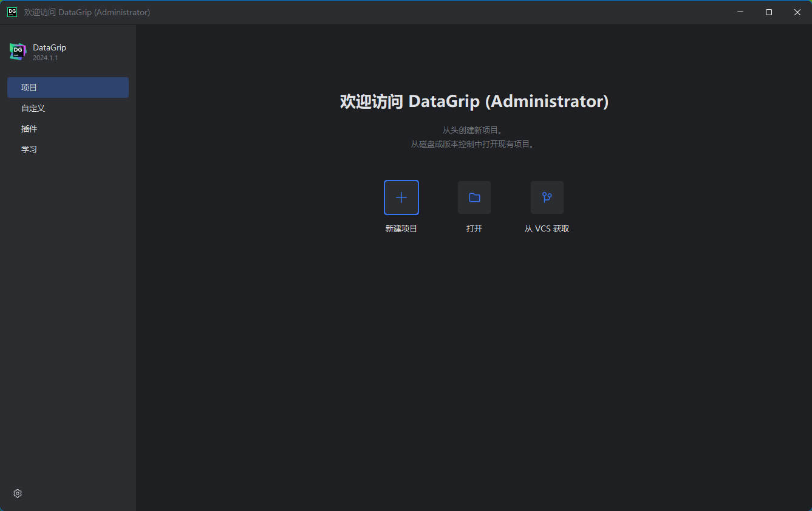The width and height of the screenshot is (812, 511).
Task: Click the DG icon in the title bar
Action: pos(12,12)
